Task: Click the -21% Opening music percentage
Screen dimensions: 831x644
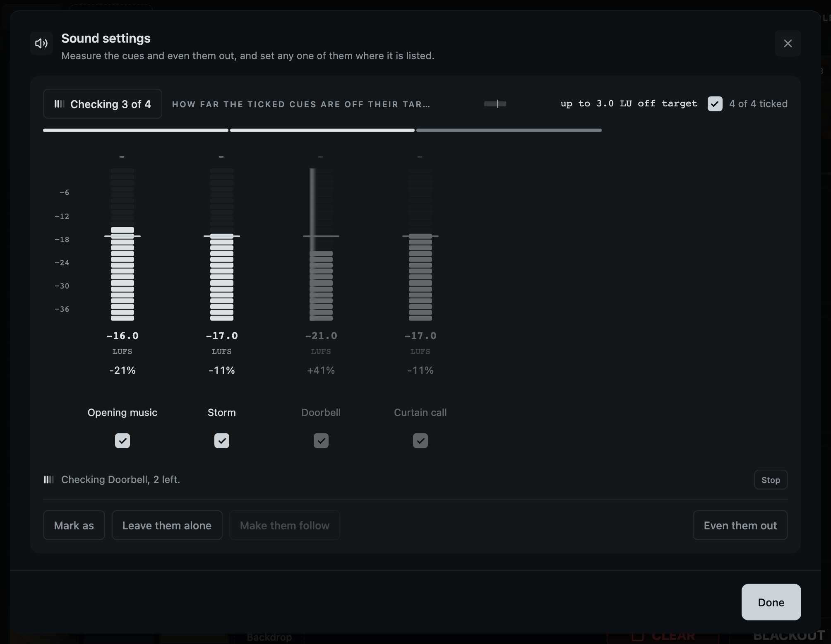Action: pos(122,370)
